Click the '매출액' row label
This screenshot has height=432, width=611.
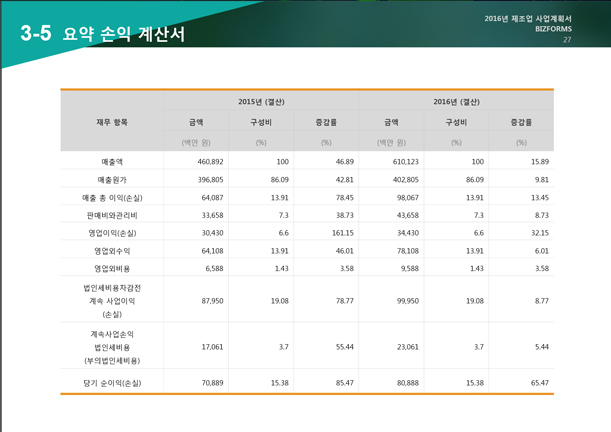[112, 162]
